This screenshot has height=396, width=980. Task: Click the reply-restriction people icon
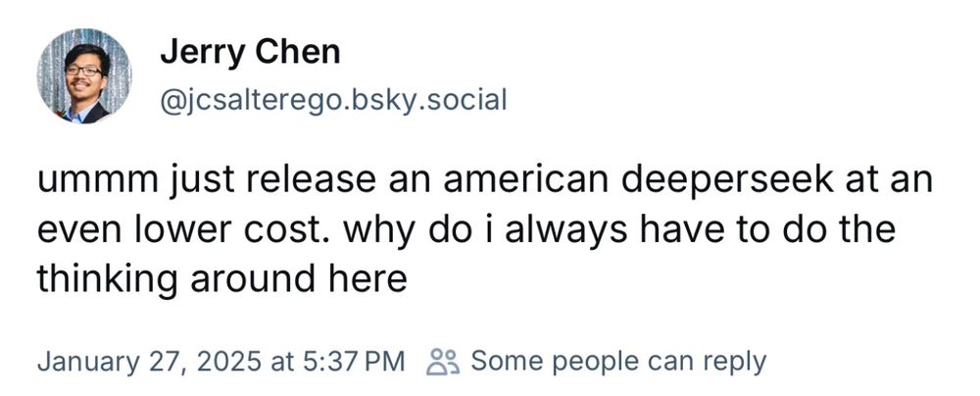(443, 361)
